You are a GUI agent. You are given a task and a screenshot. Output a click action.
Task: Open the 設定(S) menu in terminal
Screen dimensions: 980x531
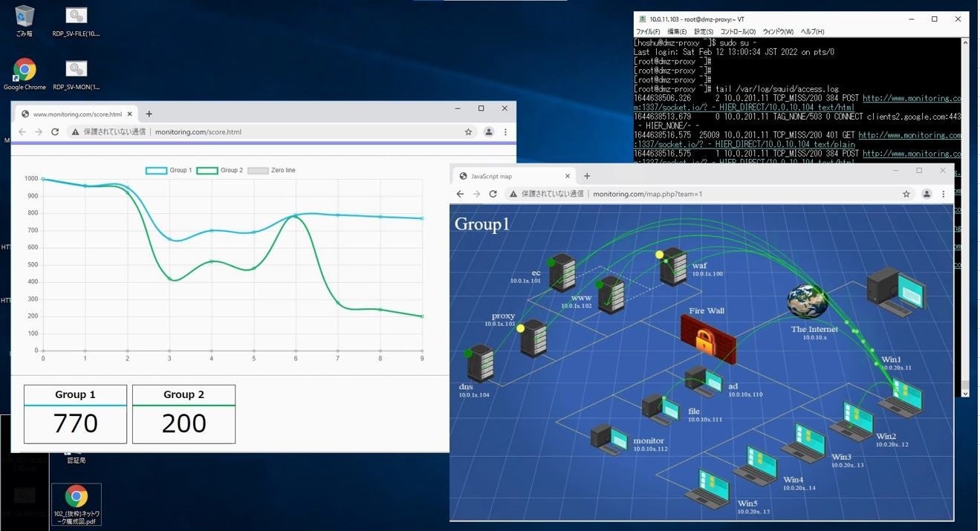[703, 32]
